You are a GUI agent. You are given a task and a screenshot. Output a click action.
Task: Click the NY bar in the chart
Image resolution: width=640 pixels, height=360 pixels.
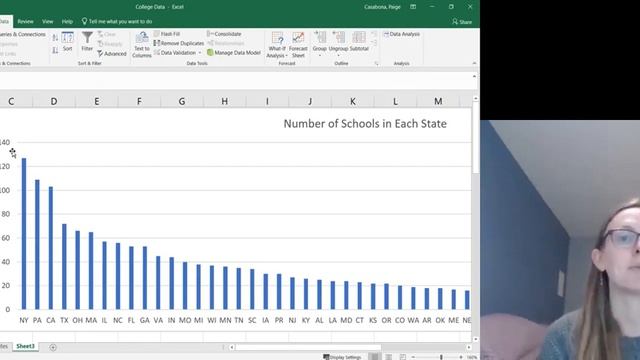tap(24, 233)
